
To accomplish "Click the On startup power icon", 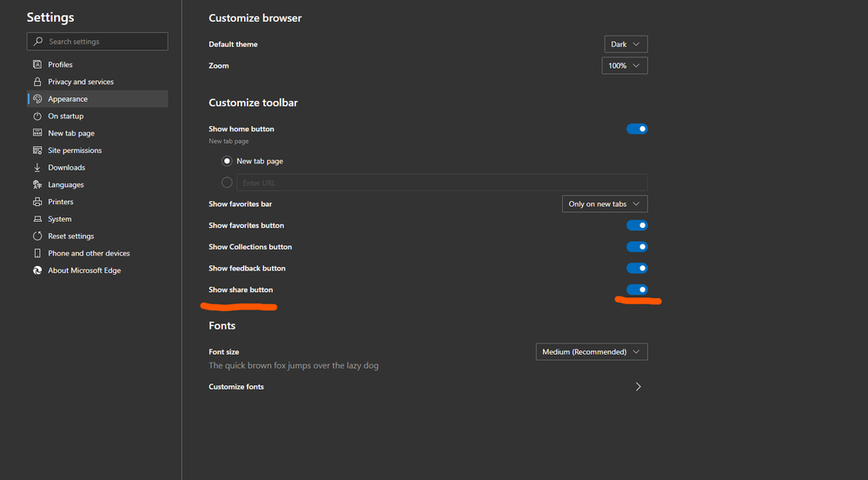I will tap(37, 116).
